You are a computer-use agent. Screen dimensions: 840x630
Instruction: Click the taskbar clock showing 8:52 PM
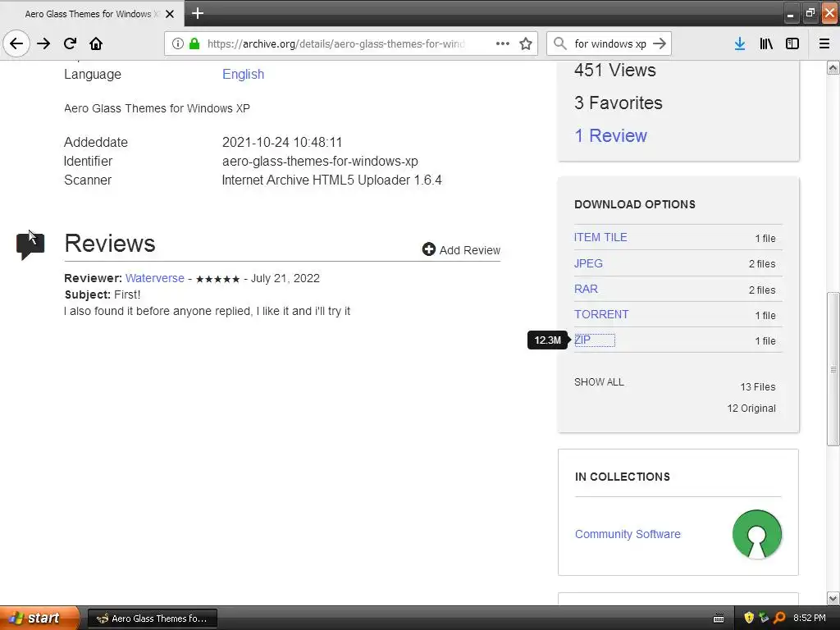[x=809, y=618]
